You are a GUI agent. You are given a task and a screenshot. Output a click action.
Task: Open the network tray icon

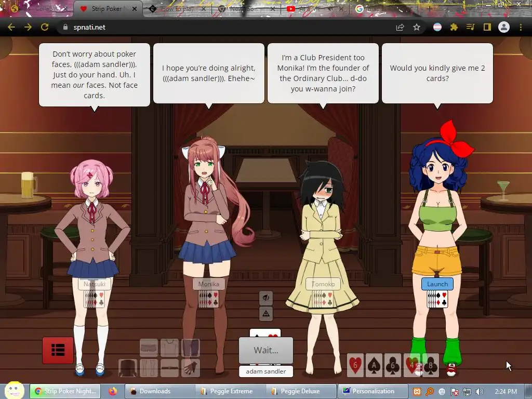point(467,392)
